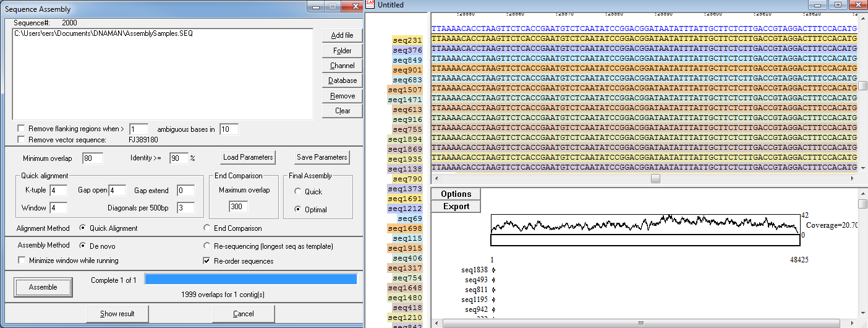Choose End Comparison alignment method
This screenshot has height=328, width=868.
click(208, 228)
